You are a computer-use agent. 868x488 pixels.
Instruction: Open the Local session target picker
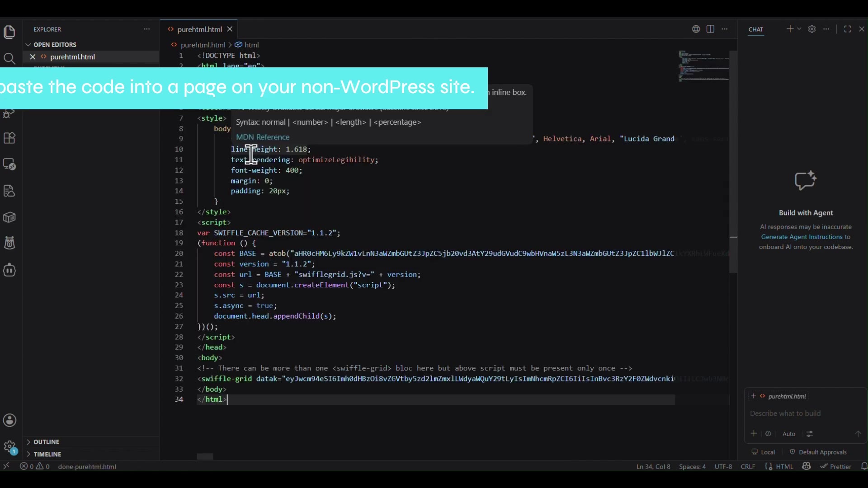tap(763, 452)
